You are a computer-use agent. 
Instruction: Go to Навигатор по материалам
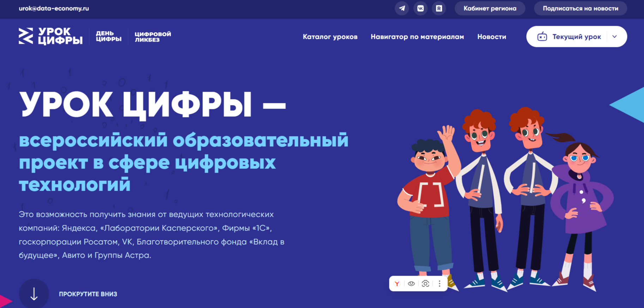coord(417,37)
